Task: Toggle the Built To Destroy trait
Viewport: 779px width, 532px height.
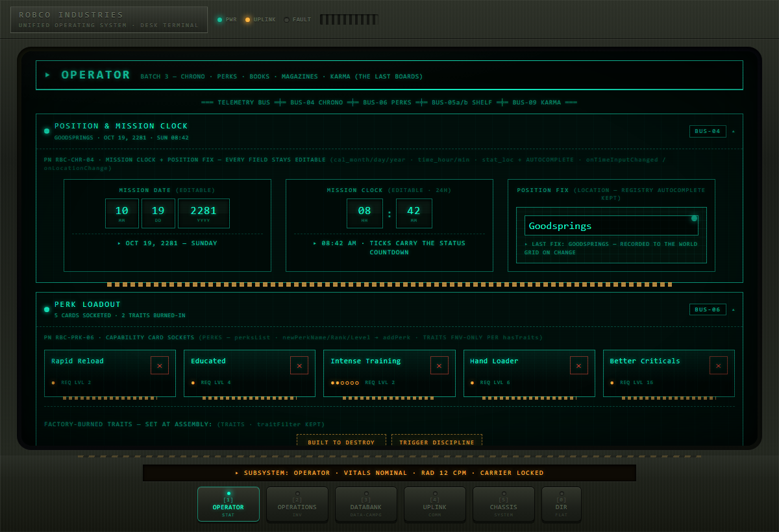Action: pos(341,441)
